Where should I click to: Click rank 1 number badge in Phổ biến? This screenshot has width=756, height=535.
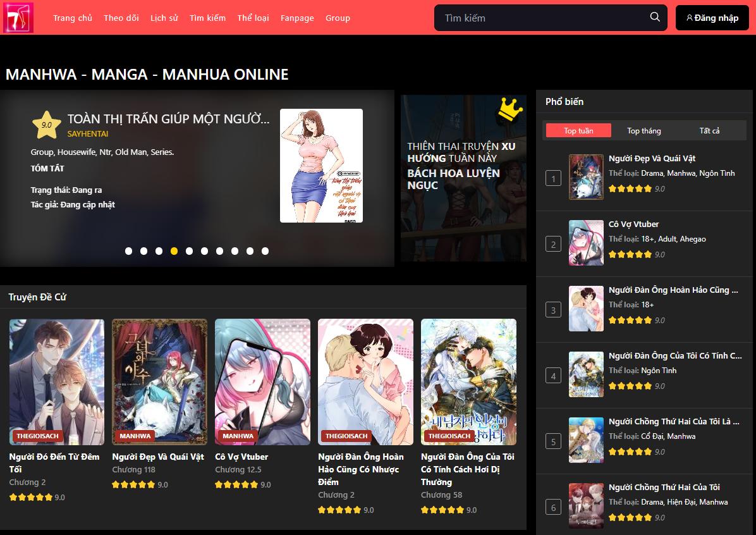click(x=553, y=179)
